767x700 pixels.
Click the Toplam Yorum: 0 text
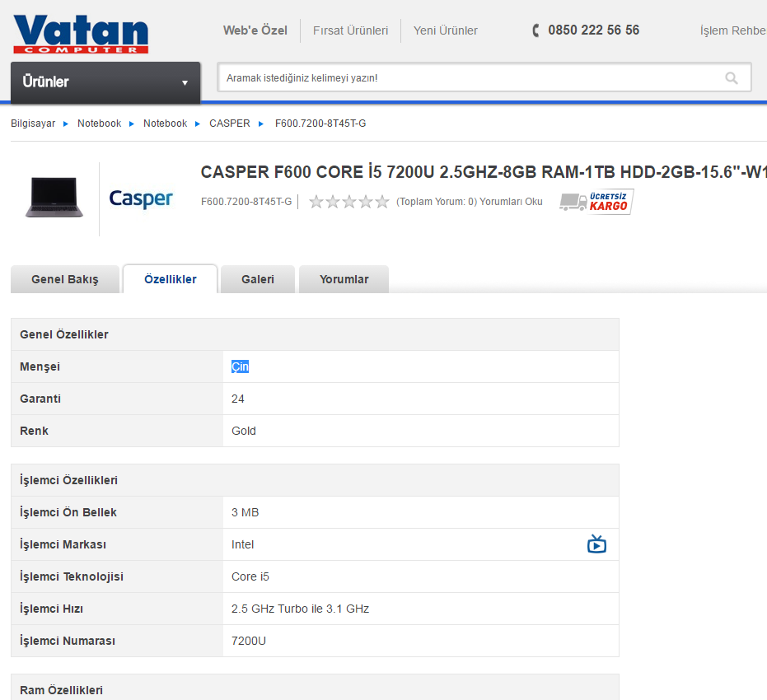(437, 202)
